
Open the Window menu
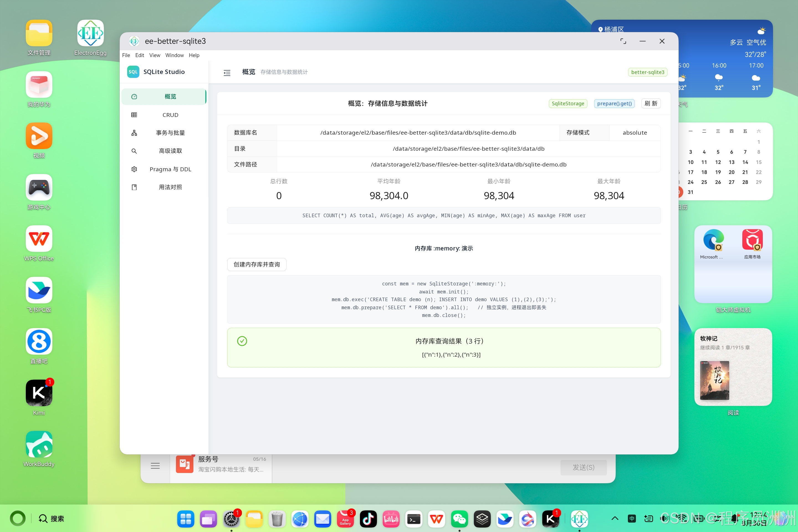pyautogui.click(x=174, y=55)
